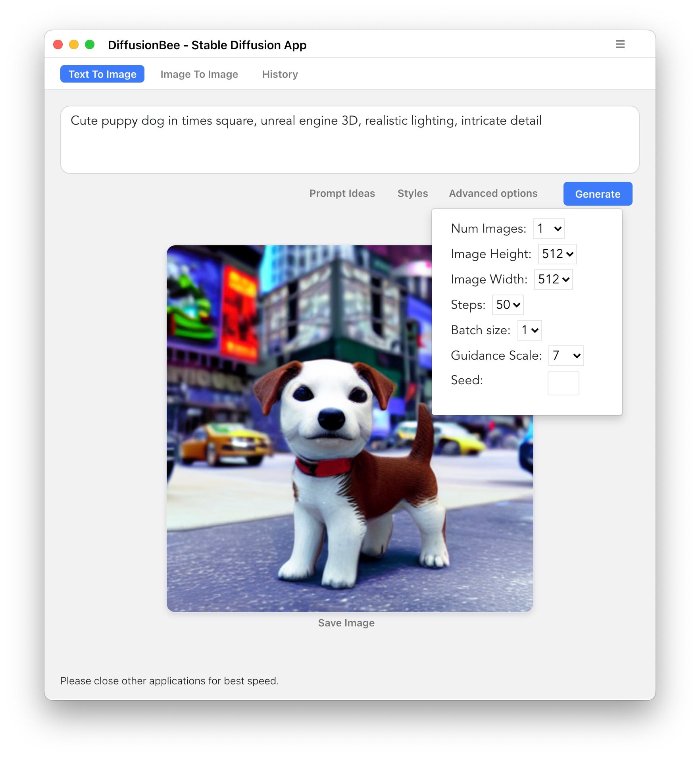The image size is (700, 759).
Task: Open the Num Images dropdown
Action: pos(549,229)
